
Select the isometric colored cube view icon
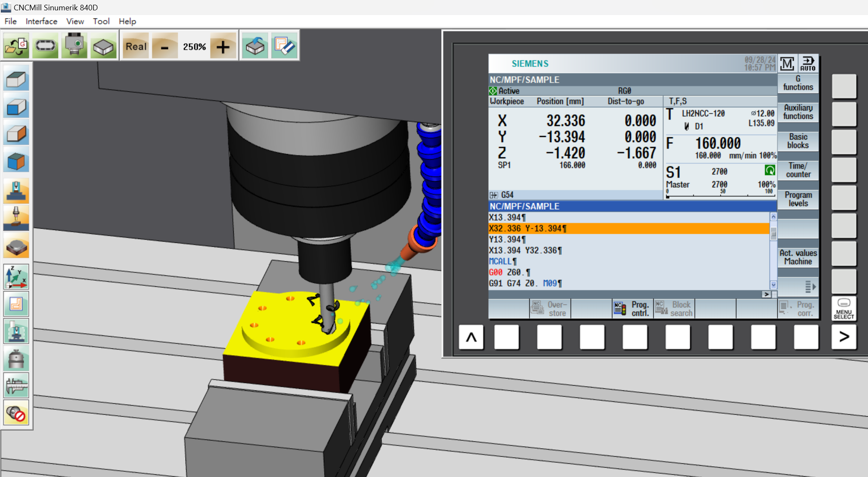point(16,160)
